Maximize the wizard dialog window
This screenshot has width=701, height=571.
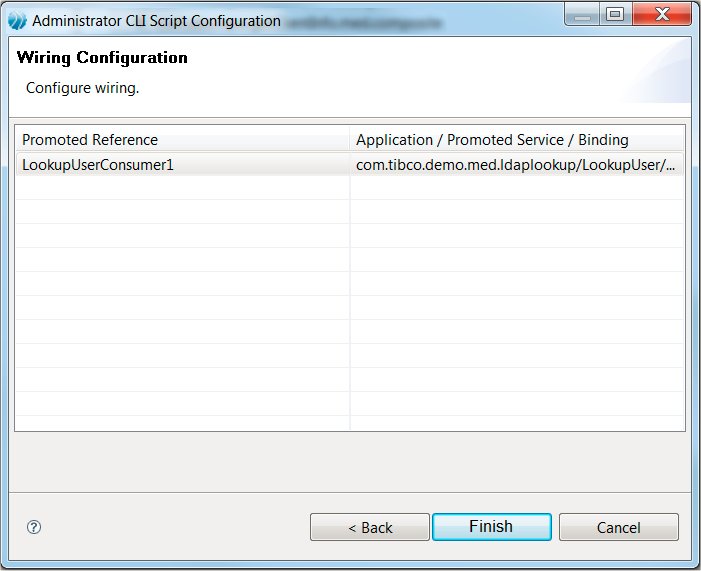tap(615, 14)
